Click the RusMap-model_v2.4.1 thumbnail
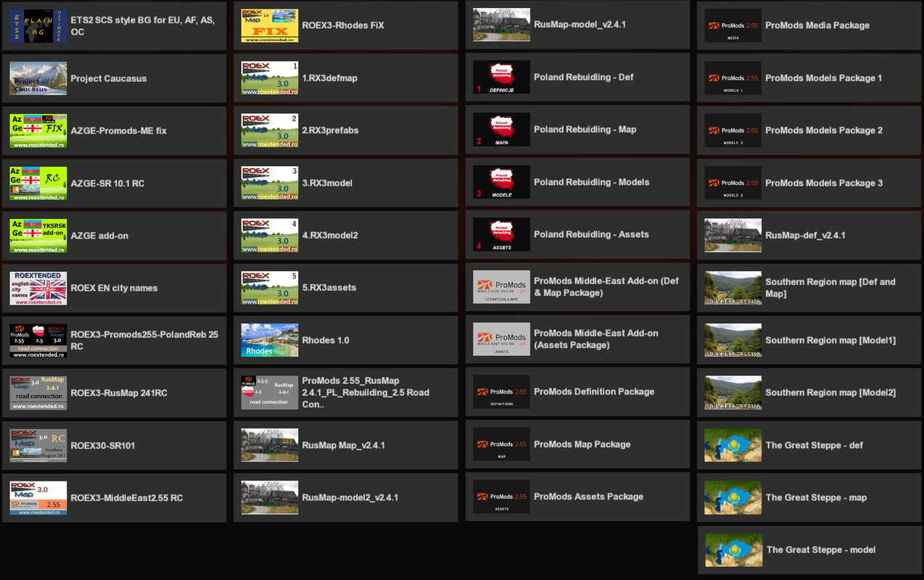This screenshot has height=580, width=924. [501, 25]
